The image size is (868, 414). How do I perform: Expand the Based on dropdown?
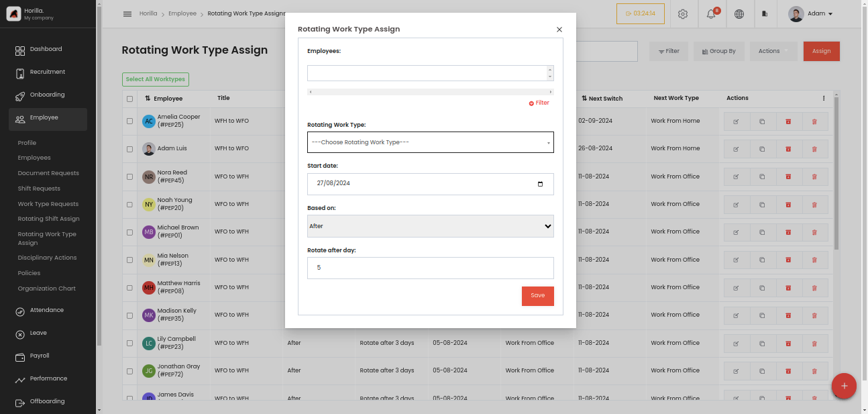[431, 226]
